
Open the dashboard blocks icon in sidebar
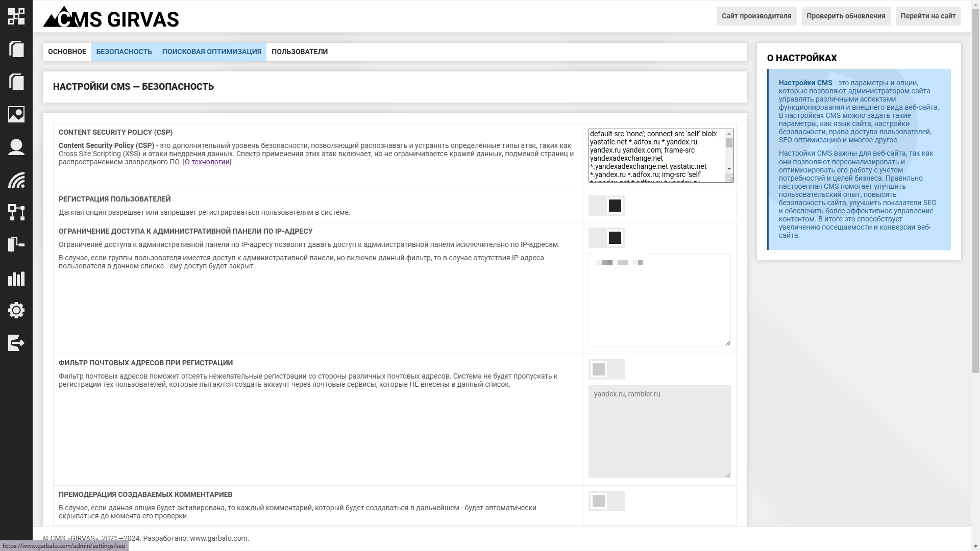16,16
